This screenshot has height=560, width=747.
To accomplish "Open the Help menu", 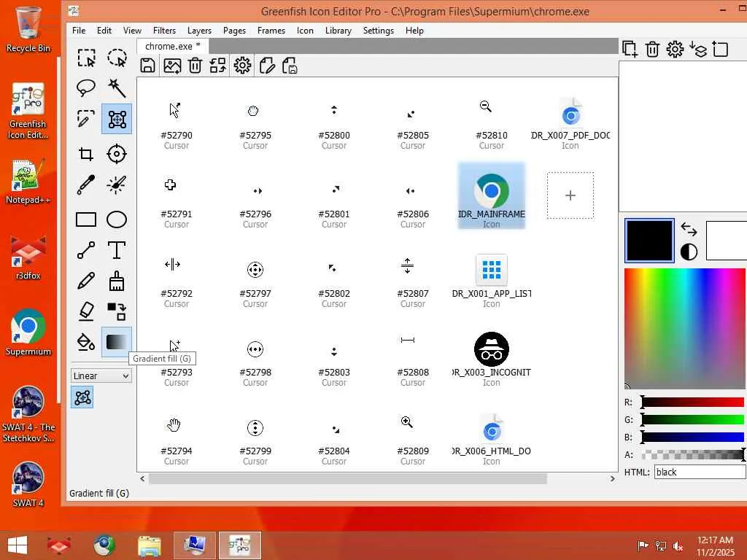I will tap(414, 31).
